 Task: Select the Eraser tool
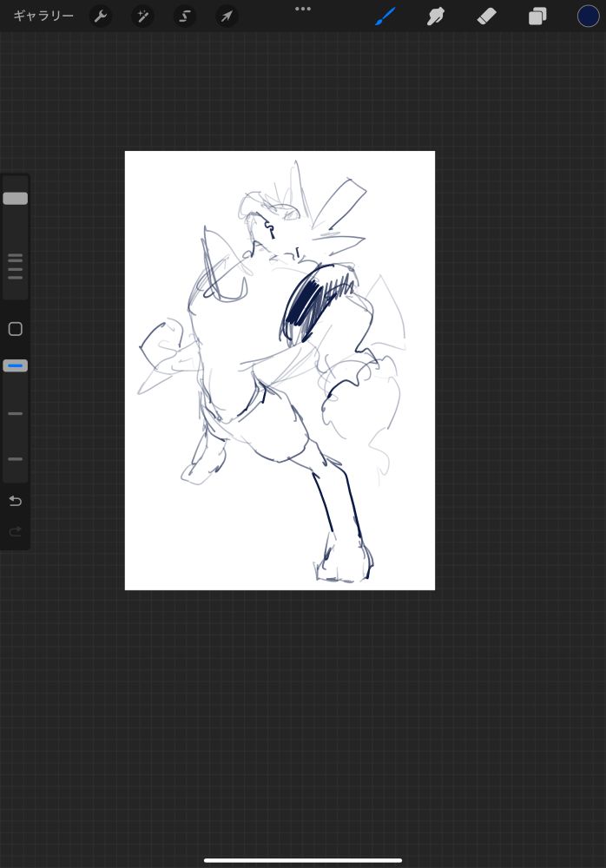[x=486, y=16]
